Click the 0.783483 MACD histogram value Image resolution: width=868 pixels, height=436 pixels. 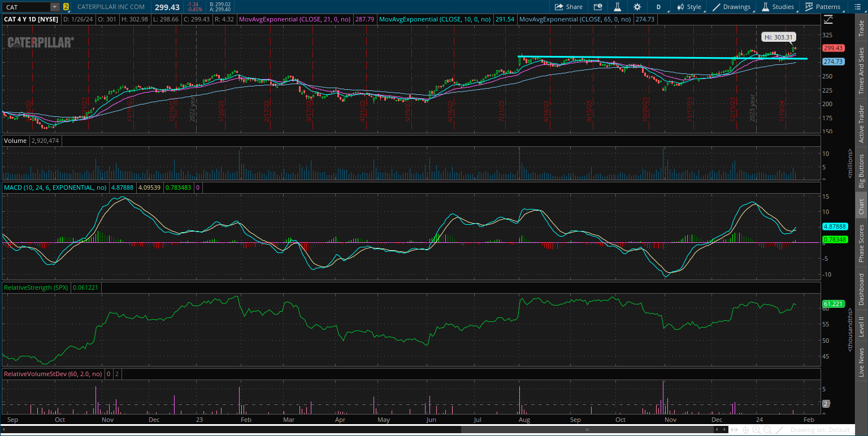(179, 187)
